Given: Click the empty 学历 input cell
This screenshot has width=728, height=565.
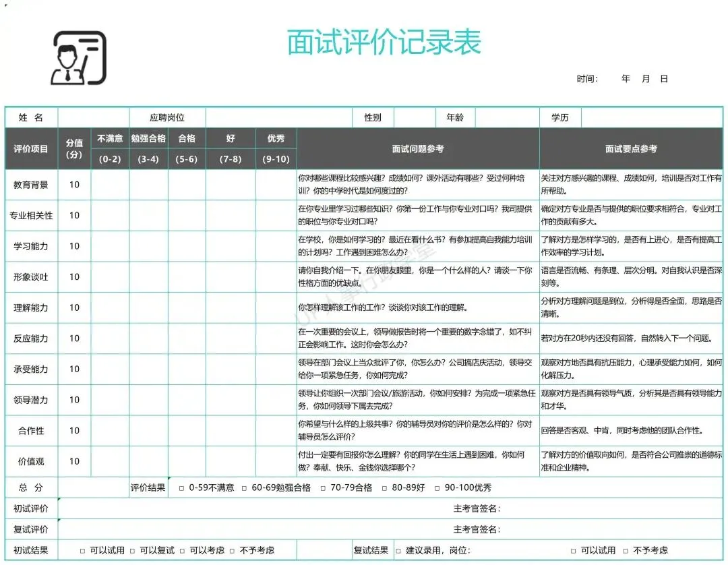Looking at the screenshot, I should 652,117.
